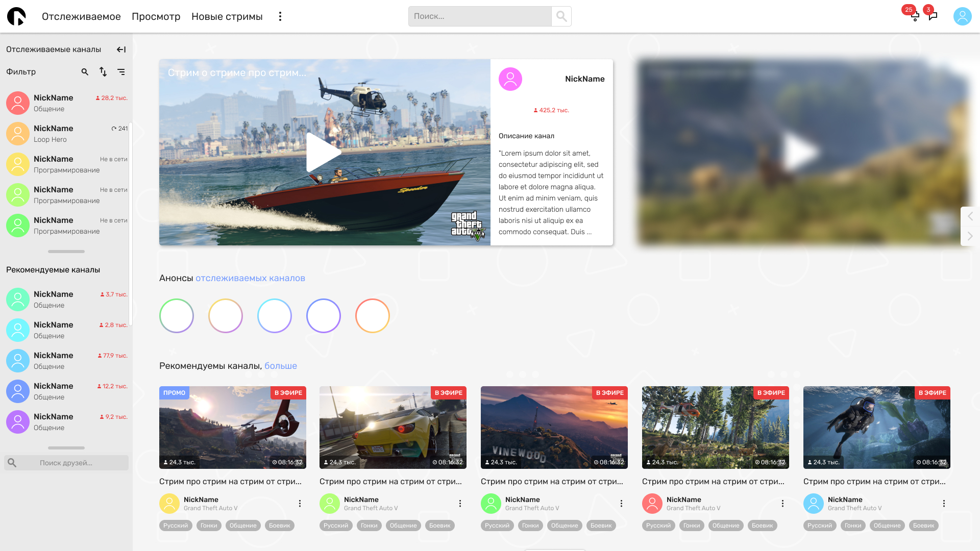980x551 pixels.
Task: Open the pink avatar of featured channel
Action: click(x=510, y=79)
